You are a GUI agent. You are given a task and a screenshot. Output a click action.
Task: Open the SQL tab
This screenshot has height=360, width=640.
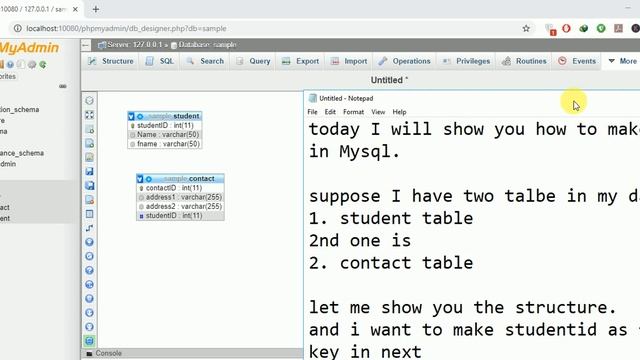160,61
